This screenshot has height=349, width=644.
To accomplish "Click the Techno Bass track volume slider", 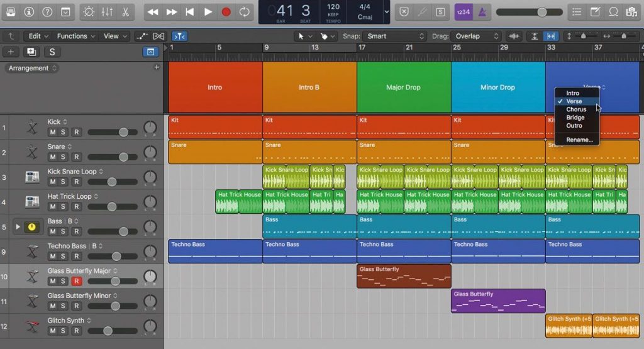I will (116, 257).
